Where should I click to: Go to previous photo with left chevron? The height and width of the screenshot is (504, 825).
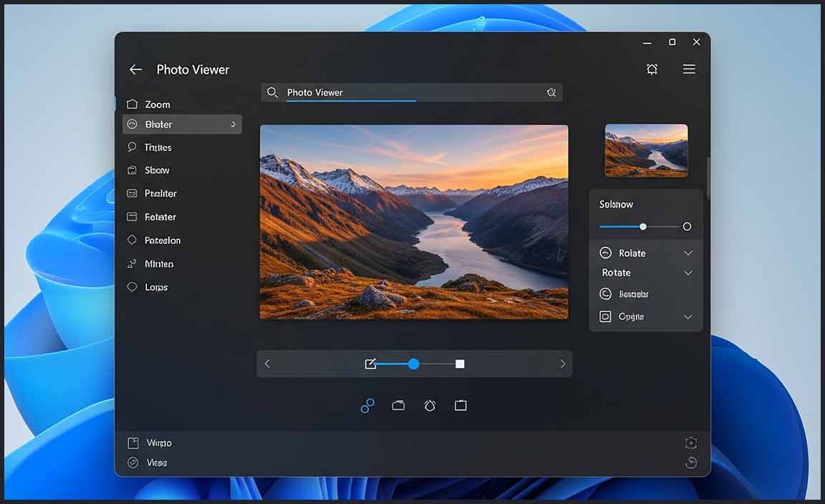click(267, 364)
